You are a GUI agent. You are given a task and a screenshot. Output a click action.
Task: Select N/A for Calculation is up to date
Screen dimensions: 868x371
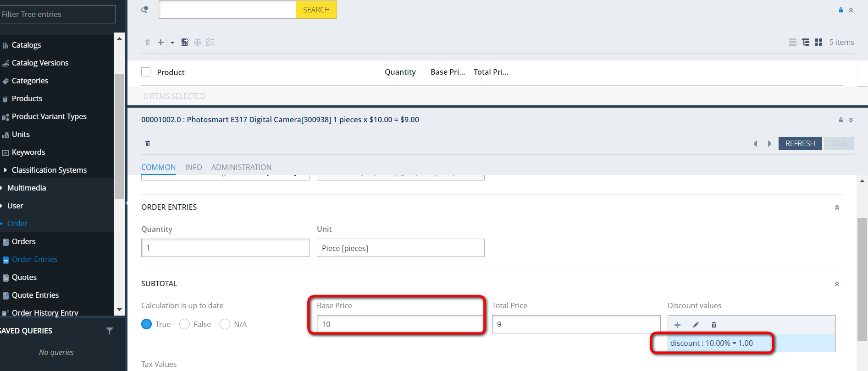click(x=225, y=324)
